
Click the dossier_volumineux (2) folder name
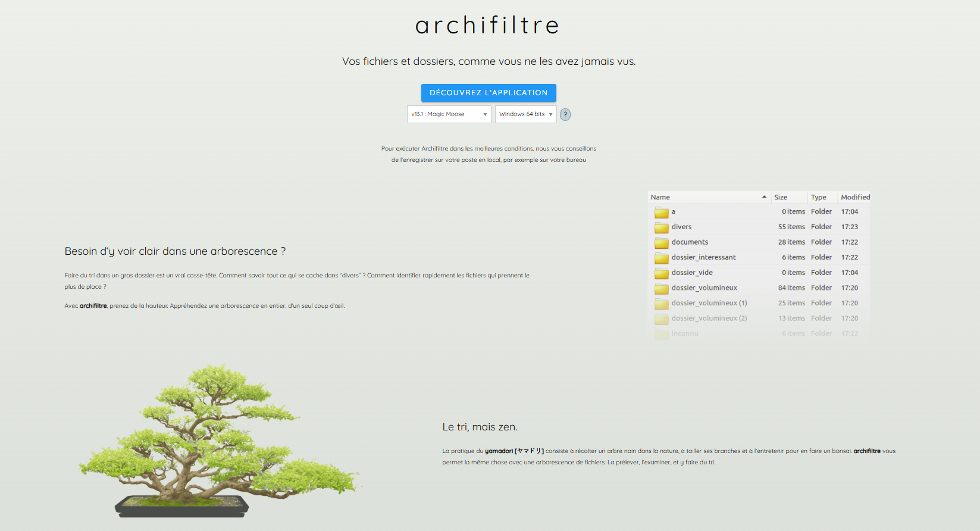(x=709, y=318)
